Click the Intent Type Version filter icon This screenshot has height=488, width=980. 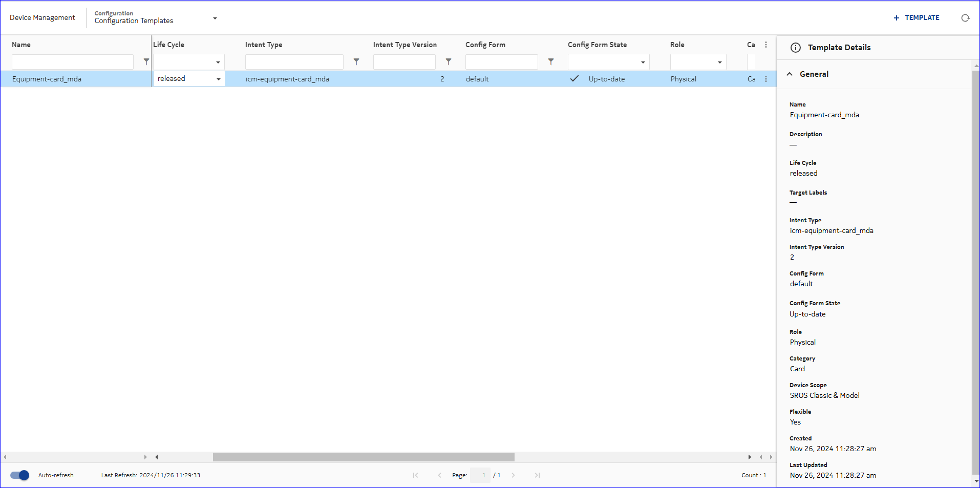449,62
